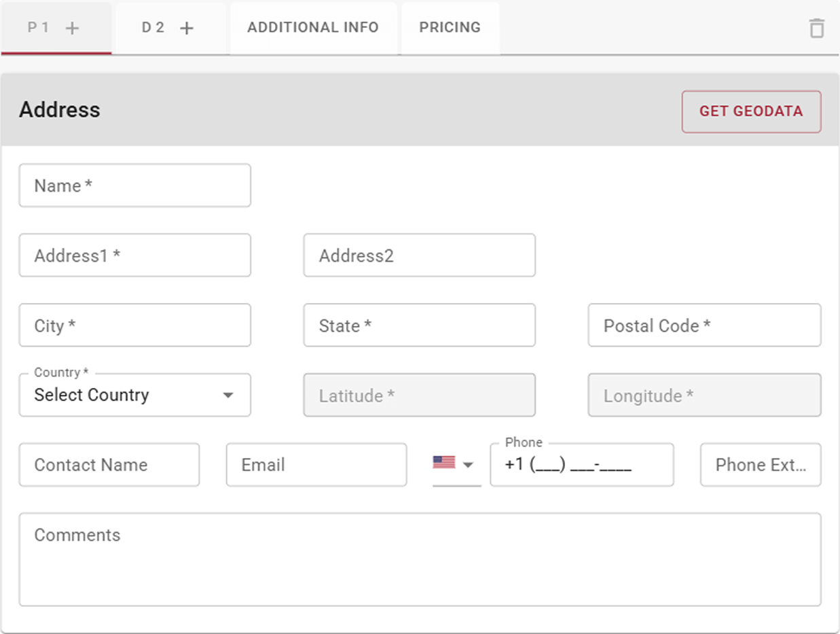
Task: Click the US flag icon
Action: 443,463
